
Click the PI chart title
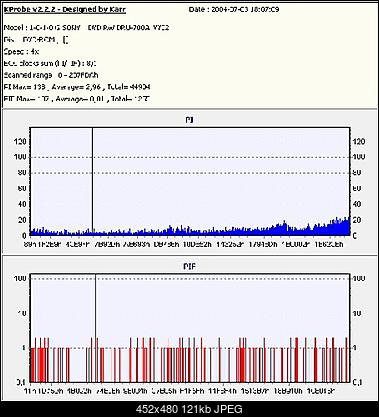coord(190,120)
